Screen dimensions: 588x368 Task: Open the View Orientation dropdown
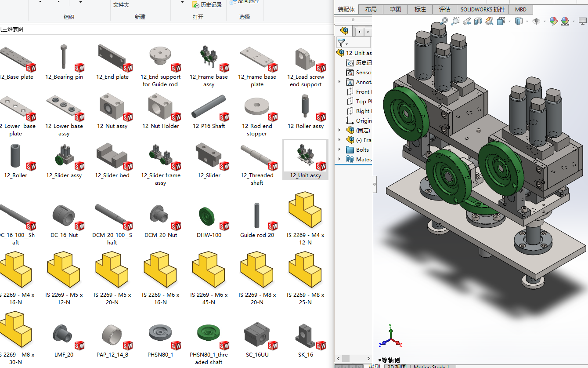coord(501,21)
